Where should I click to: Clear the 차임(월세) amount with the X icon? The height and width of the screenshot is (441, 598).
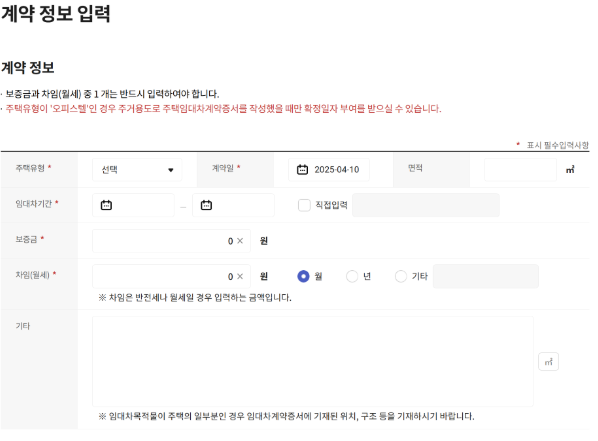click(240, 276)
